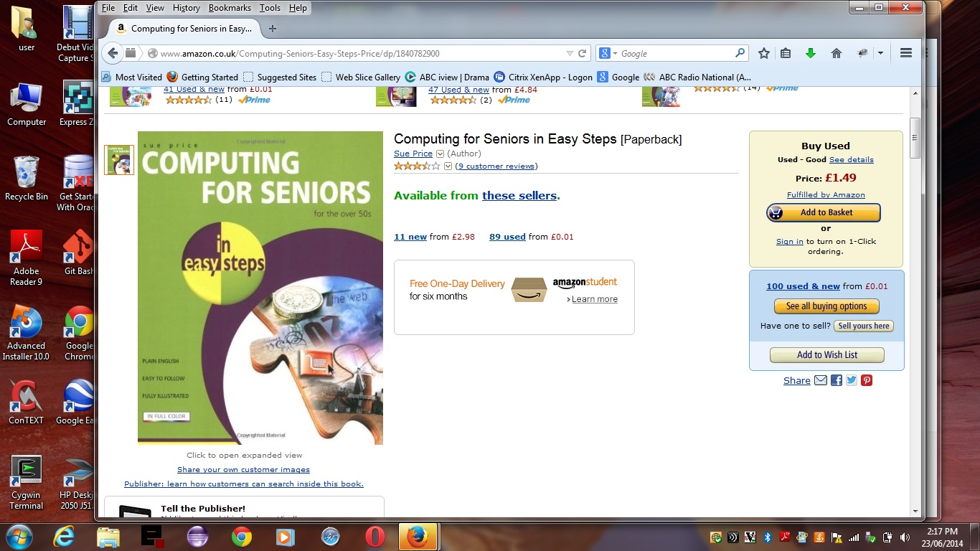The height and width of the screenshot is (551, 980).
Task: Reload the page with the refresh icon
Action: pyautogui.click(x=583, y=53)
